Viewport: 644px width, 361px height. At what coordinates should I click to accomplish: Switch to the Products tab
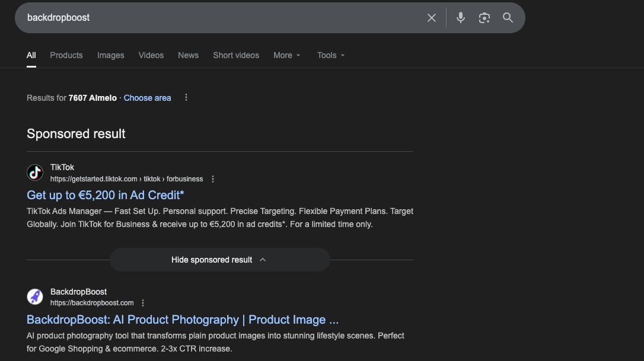pyautogui.click(x=66, y=56)
